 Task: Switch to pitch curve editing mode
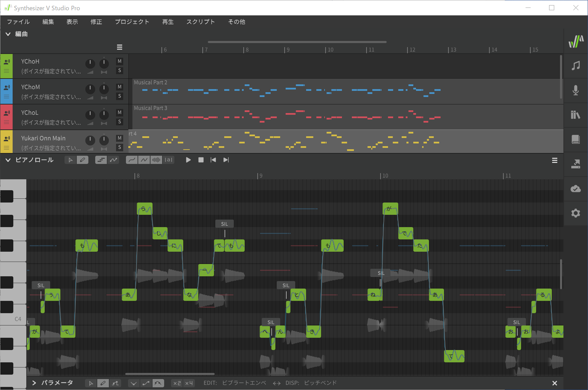113,160
